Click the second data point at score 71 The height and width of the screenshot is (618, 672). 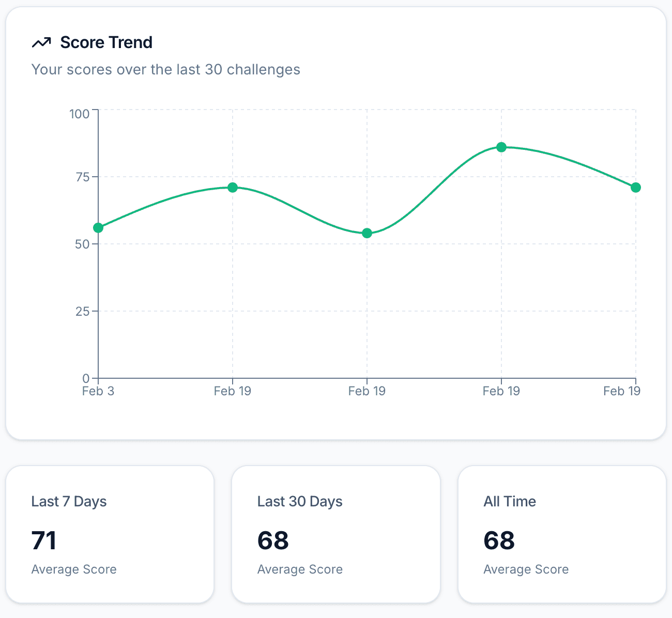233,188
